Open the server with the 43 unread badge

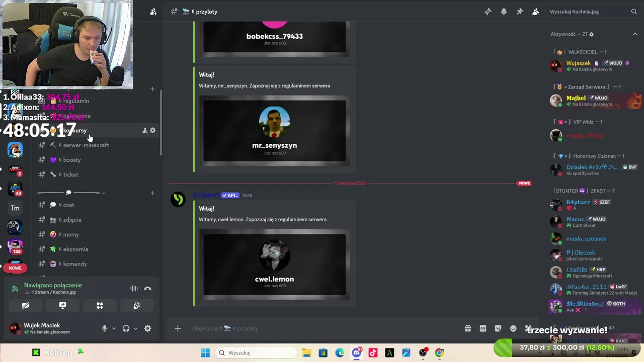[x=15, y=189]
